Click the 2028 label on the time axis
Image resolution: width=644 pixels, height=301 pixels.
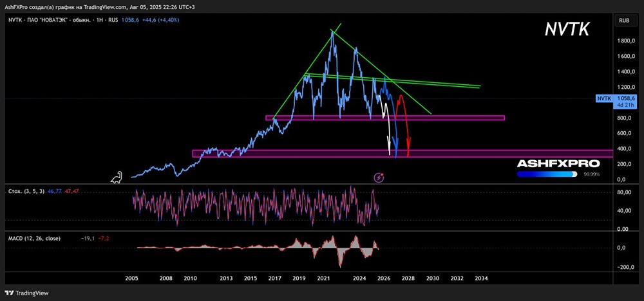click(408, 278)
